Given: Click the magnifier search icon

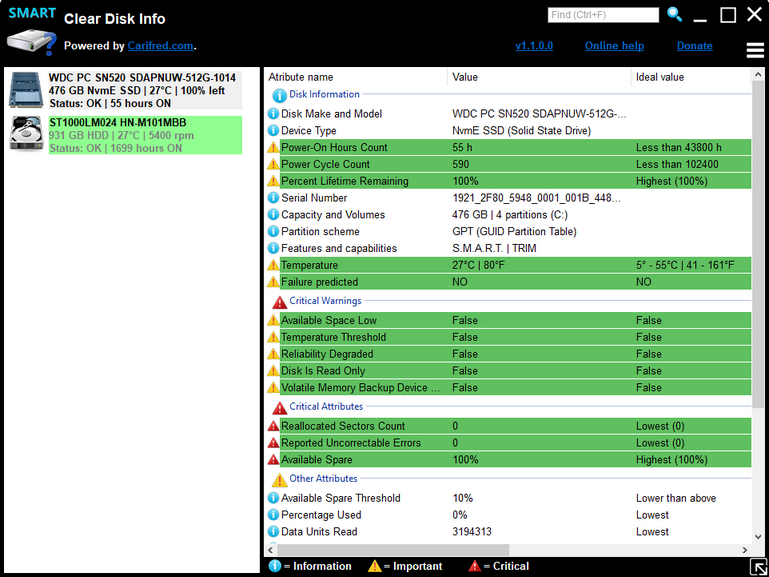Looking at the screenshot, I should pyautogui.click(x=675, y=15).
